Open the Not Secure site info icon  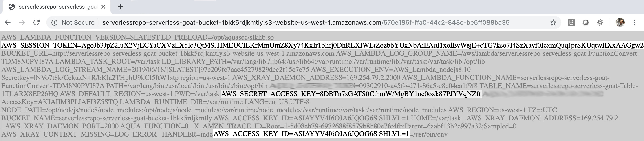tap(54, 22)
